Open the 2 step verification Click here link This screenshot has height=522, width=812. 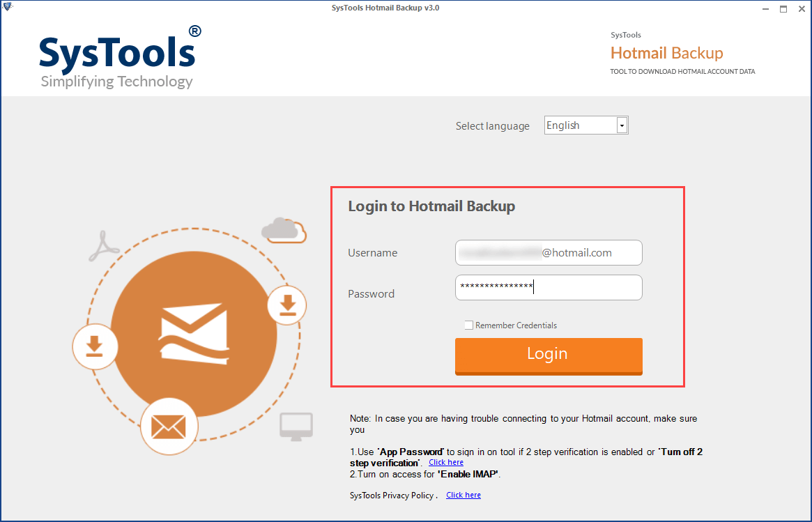(445, 461)
